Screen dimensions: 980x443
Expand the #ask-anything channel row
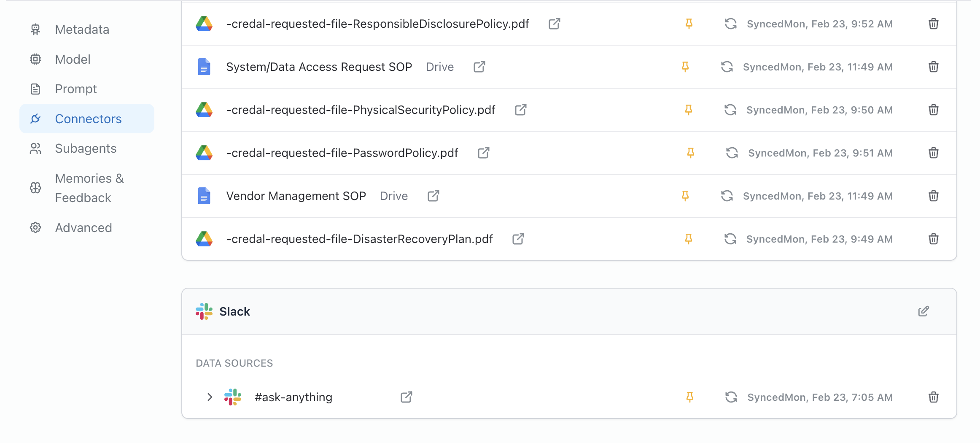pyautogui.click(x=209, y=397)
